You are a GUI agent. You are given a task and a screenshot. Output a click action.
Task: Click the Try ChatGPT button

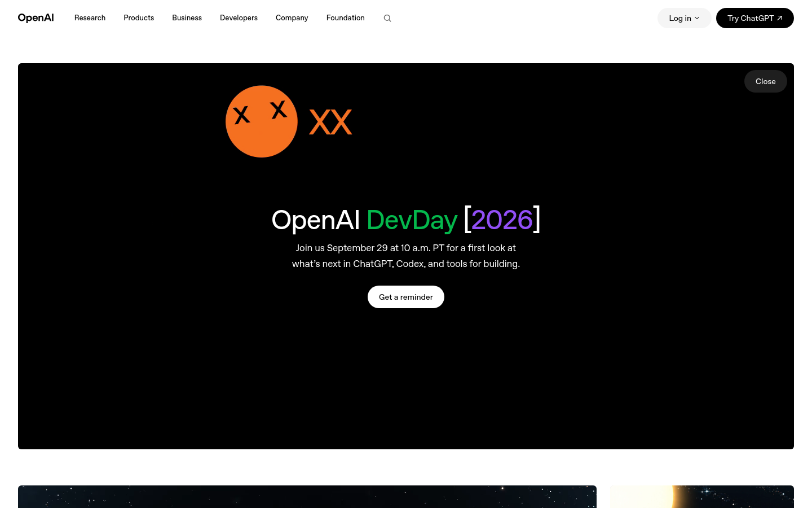pos(754,18)
